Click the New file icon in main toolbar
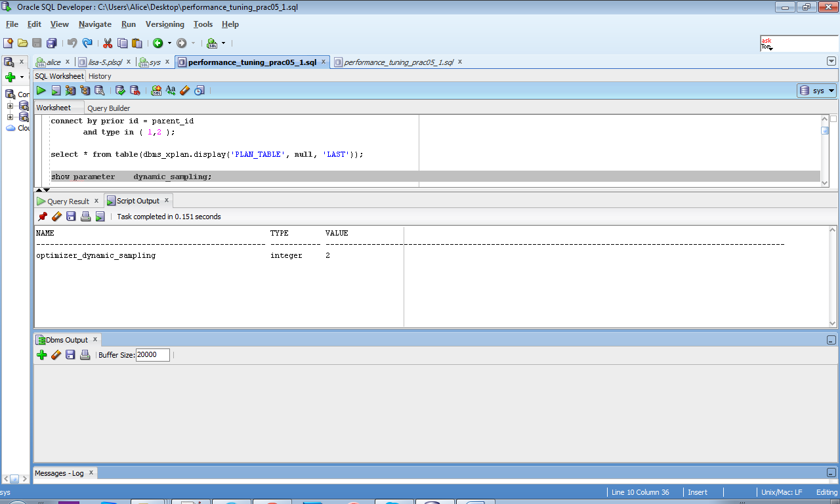The image size is (840, 504). point(8,43)
